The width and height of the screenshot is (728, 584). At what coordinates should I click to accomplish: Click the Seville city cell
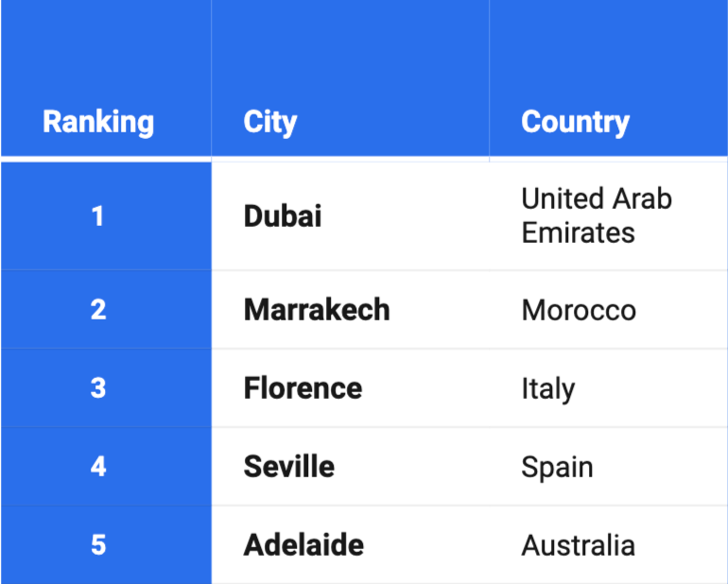351,466
